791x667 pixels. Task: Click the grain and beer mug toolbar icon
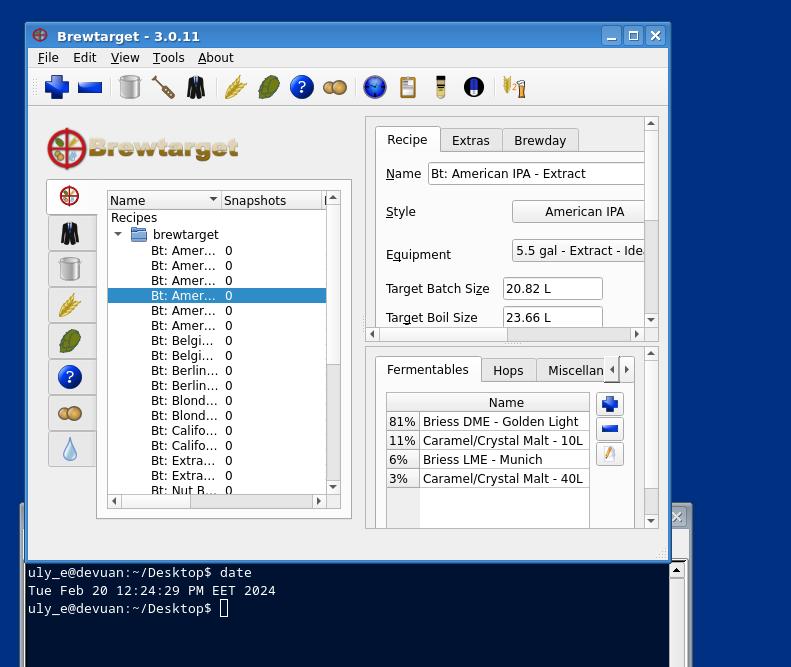click(514, 87)
